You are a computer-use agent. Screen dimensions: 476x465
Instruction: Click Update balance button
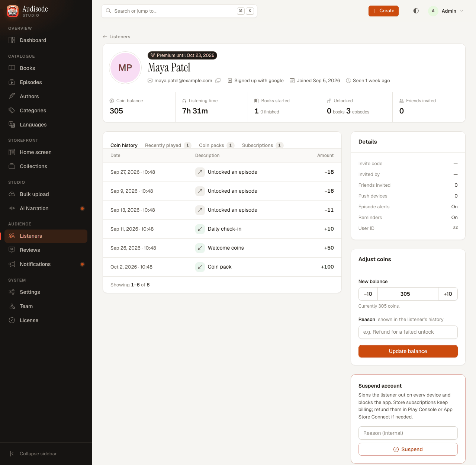408,351
